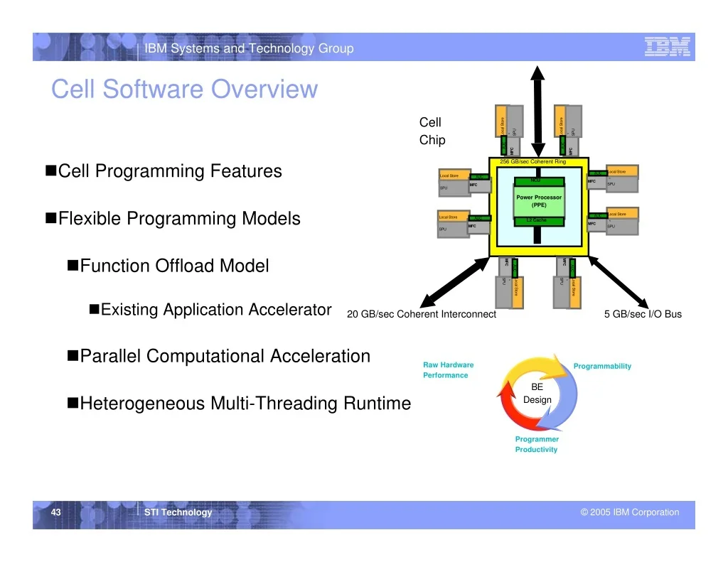Screen dimensions: 728x562
Task: Click the diagonal arrow above Coherent Interconnect
Action: tap(454, 282)
